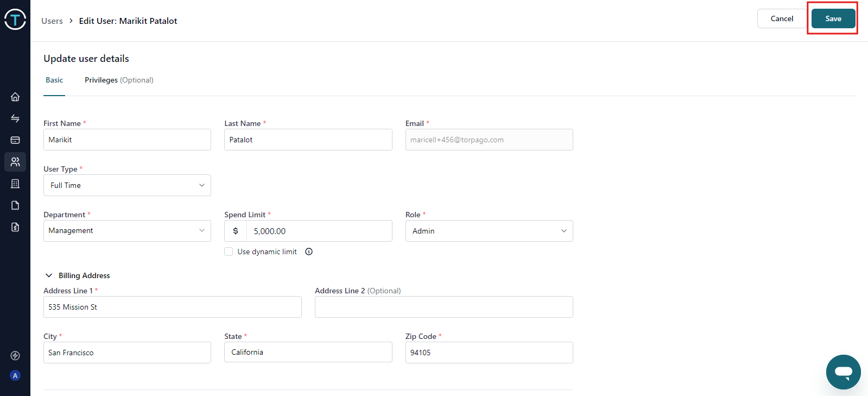Open the Department dropdown

point(127,231)
